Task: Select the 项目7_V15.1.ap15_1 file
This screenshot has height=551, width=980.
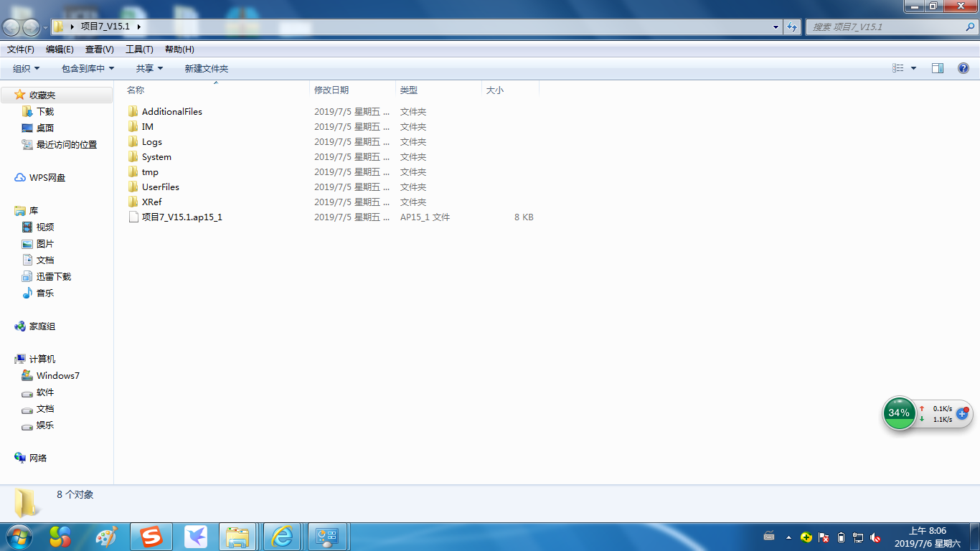Action: tap(182, 217)
